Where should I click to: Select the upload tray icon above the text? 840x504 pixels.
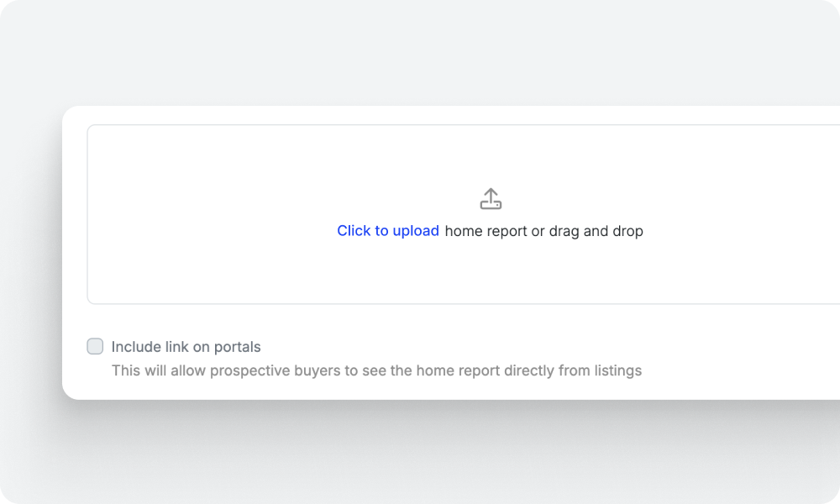point(491,198)
